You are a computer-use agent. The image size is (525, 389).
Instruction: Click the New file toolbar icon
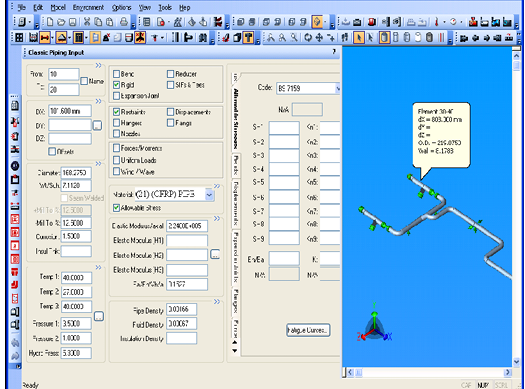pos(50,22)
